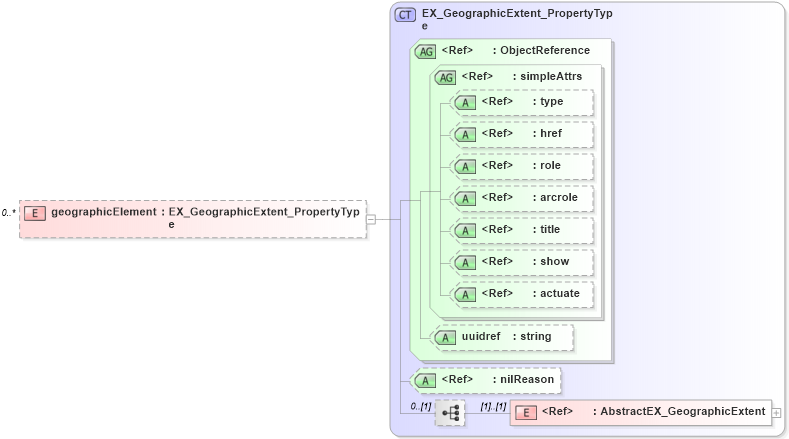Screen dimensions: 789x439
Task: Select the ': type' attribute text
Action: click(548, 102)
